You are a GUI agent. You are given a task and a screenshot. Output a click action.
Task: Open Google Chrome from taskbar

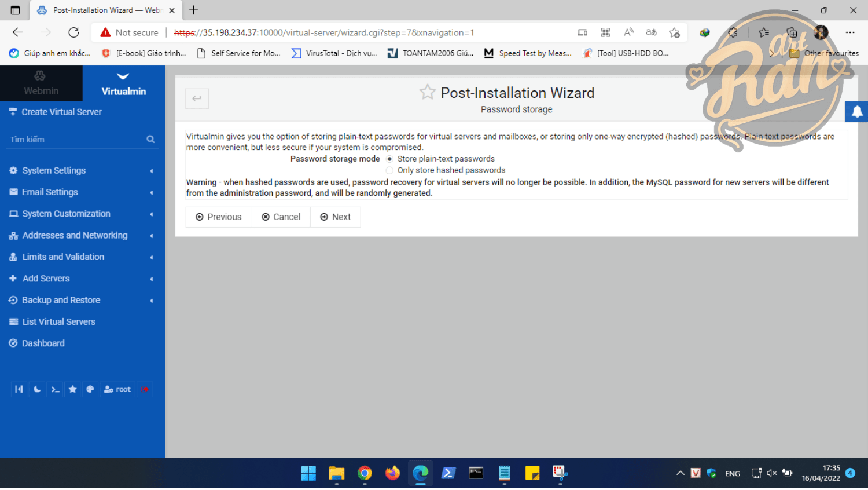(365, 474)
